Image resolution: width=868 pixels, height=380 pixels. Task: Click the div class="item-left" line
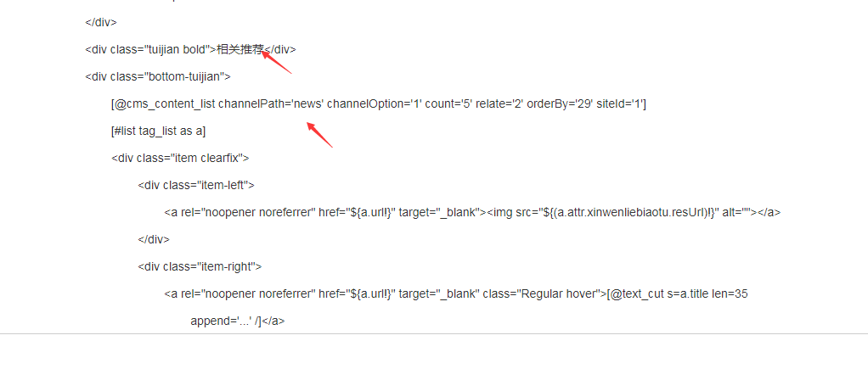[195, 185]
